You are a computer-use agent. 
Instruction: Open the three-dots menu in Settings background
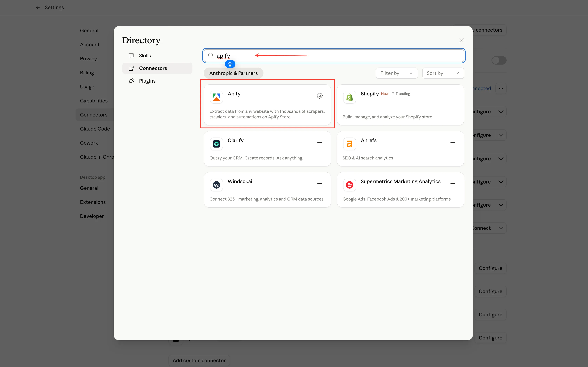tap(501, 88)
